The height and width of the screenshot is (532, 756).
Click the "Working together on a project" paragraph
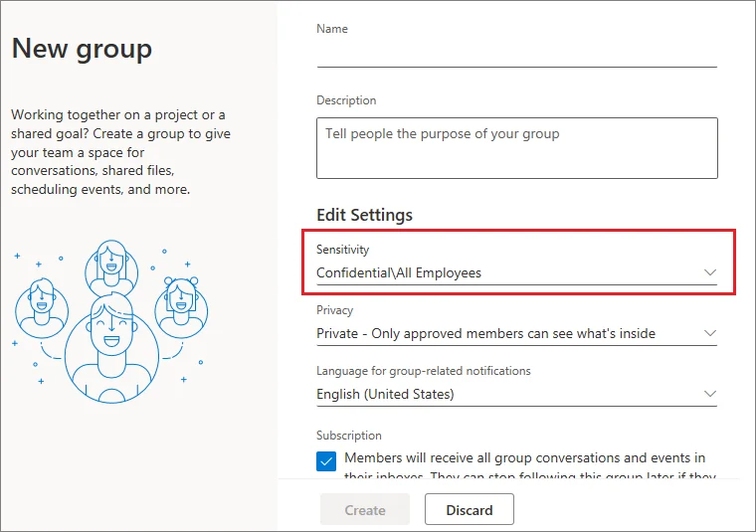coord(121,152)
